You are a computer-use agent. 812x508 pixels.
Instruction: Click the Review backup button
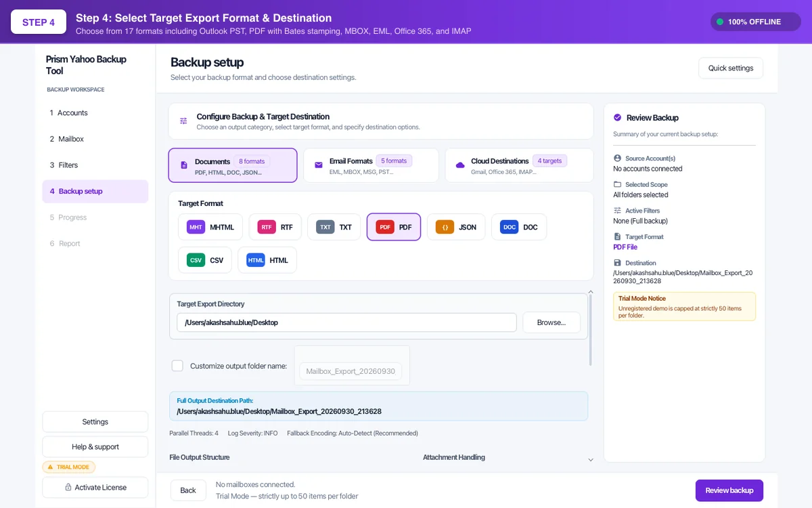(729, 490)
